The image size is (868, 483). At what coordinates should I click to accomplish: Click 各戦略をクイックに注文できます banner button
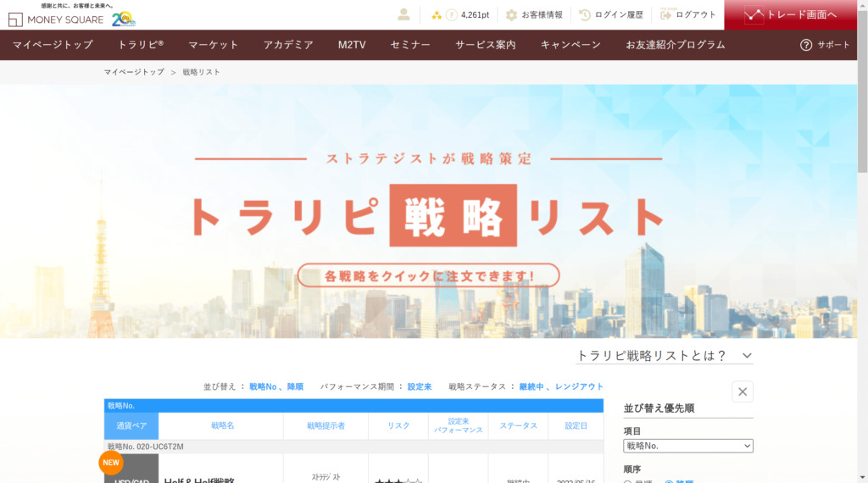pos(428,275)
